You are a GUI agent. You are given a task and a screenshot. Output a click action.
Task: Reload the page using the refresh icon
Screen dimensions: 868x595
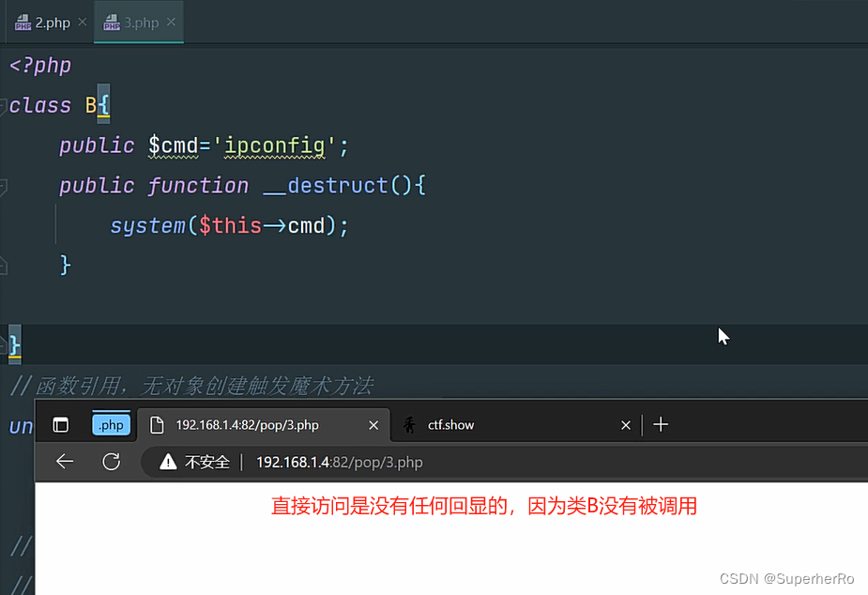(x=112, y=462)
